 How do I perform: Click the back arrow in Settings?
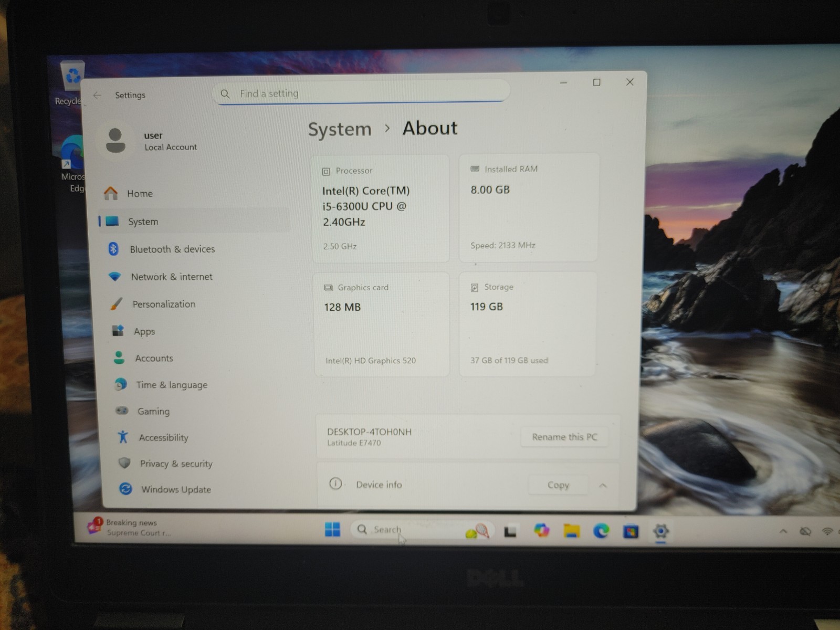tap(97, 95)
